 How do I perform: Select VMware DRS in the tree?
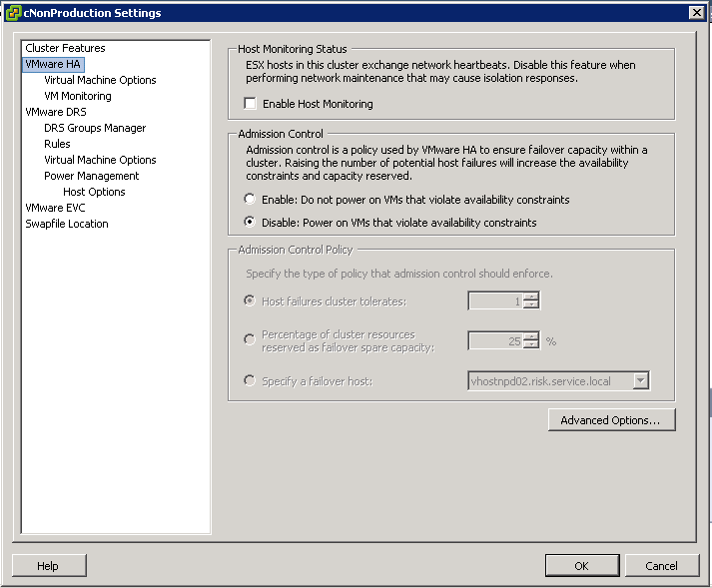click(x=55, y=112)
